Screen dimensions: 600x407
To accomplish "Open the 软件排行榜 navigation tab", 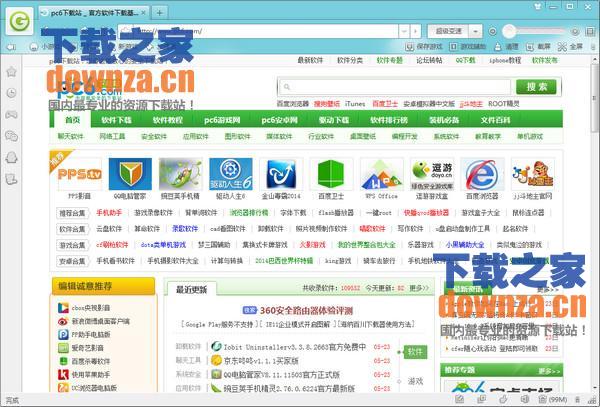I will click(389, 120).
